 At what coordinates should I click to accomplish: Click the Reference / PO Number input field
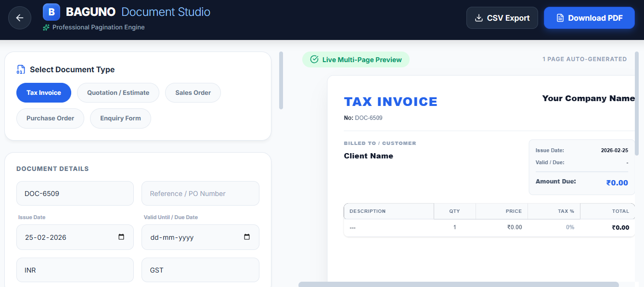[200, 193]
